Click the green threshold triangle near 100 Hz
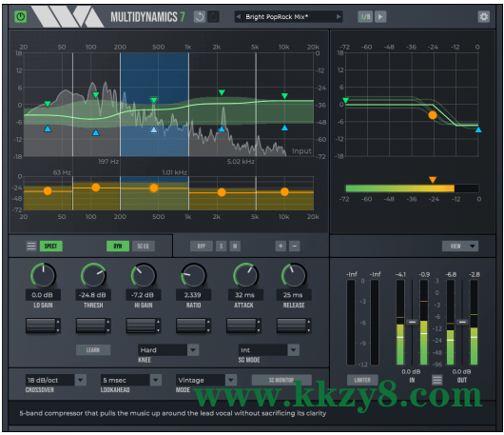This screenshot has height=435, width=504. tap(96, 95)
